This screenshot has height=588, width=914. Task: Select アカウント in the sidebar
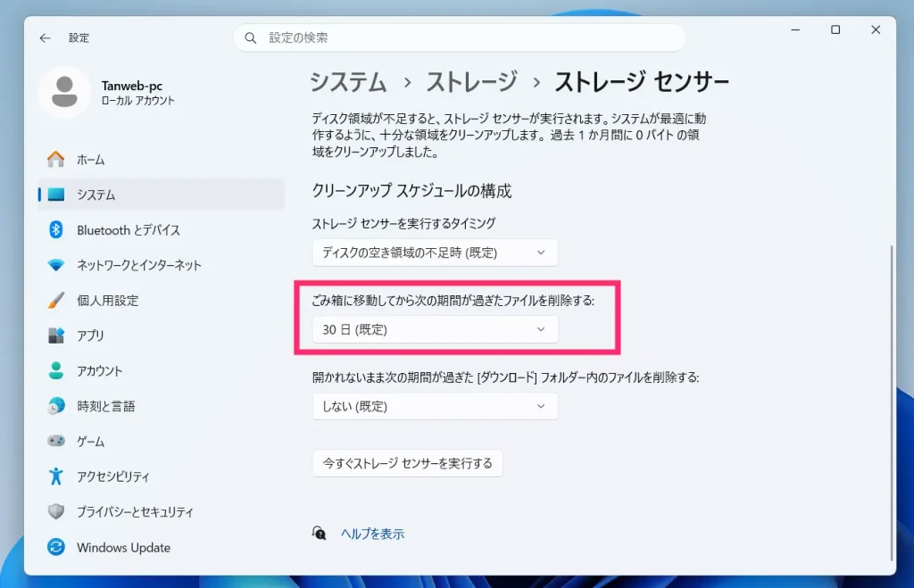(x=161, y=370)
